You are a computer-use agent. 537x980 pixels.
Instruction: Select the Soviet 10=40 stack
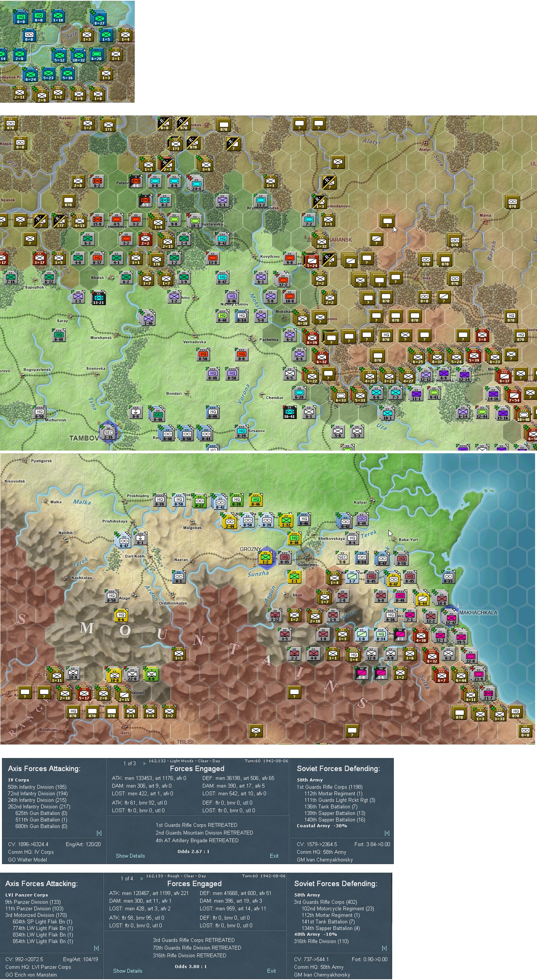(x=524, y=415)
